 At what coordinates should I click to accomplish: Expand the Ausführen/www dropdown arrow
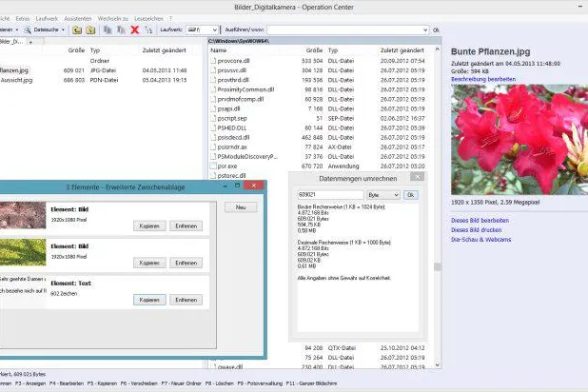pos(425,30)
